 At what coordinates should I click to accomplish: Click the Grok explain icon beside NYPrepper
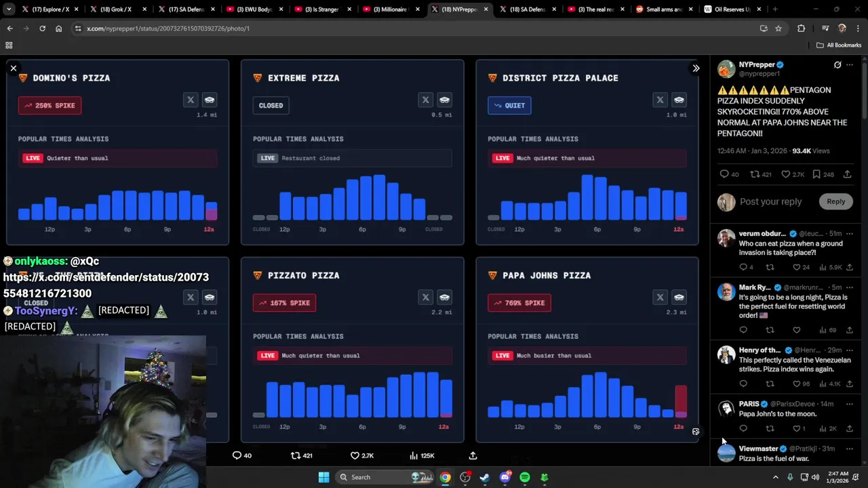(x=837, y=65)
